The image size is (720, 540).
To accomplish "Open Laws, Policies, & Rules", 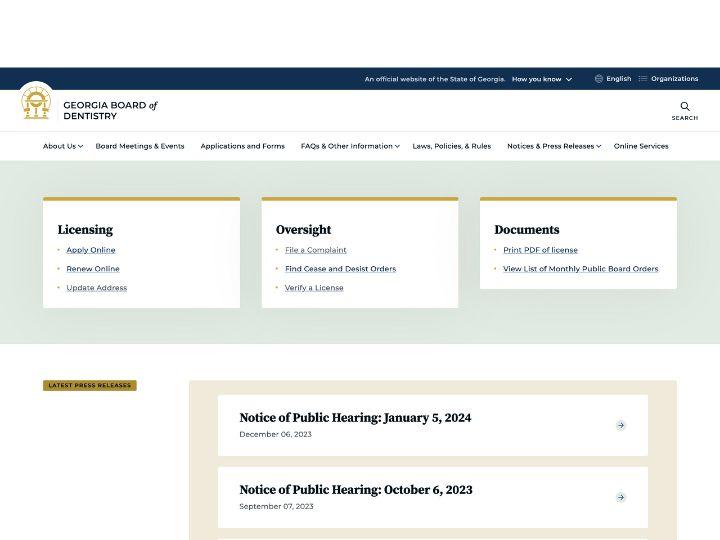I will click(451, 146).
